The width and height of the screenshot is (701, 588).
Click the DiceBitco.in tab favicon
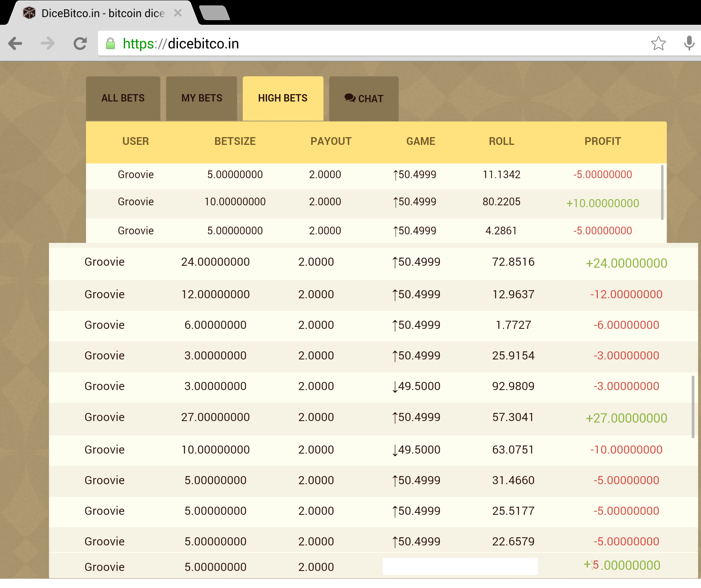(x=29, y=13)
